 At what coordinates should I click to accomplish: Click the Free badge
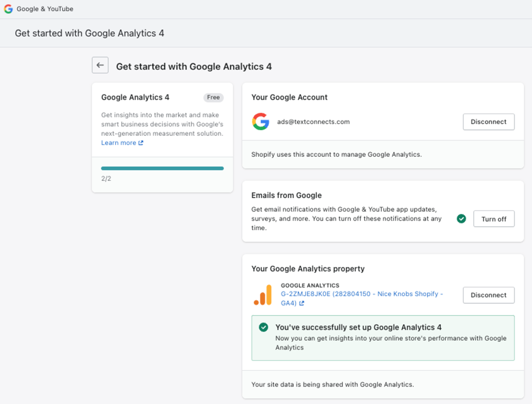coord(213,97)
